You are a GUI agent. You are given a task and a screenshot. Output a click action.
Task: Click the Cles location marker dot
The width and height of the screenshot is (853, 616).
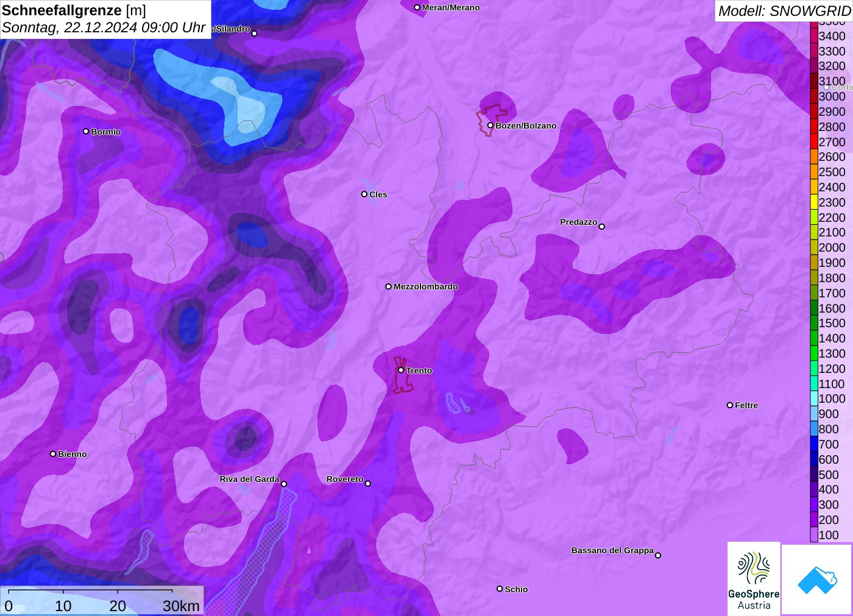(x=364, y=194)
